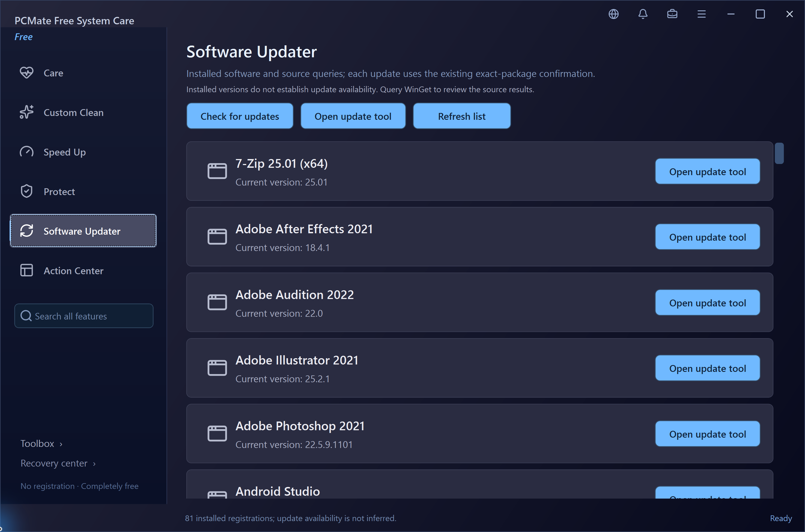The height and width of the screenshot is (532, 805).
Task: Open the Custom Clean section
Action: (83, 112)
